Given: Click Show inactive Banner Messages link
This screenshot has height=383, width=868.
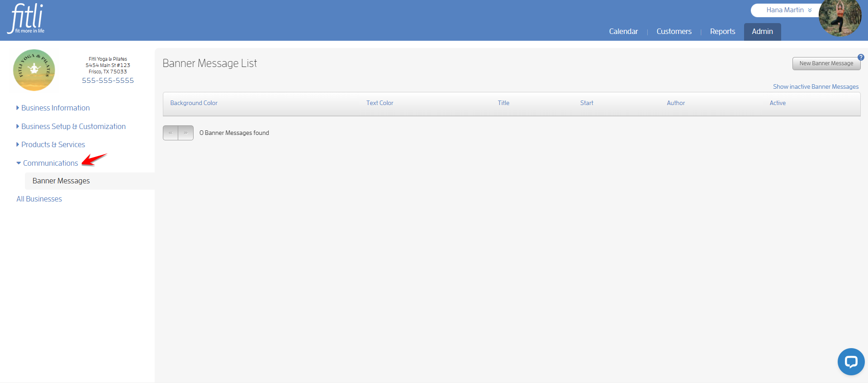Looking at the screenshot, I should [x=816, y=86].
